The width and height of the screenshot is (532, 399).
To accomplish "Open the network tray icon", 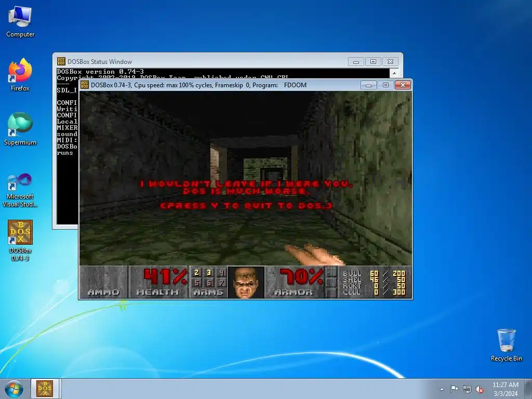I will pos(467,389).
